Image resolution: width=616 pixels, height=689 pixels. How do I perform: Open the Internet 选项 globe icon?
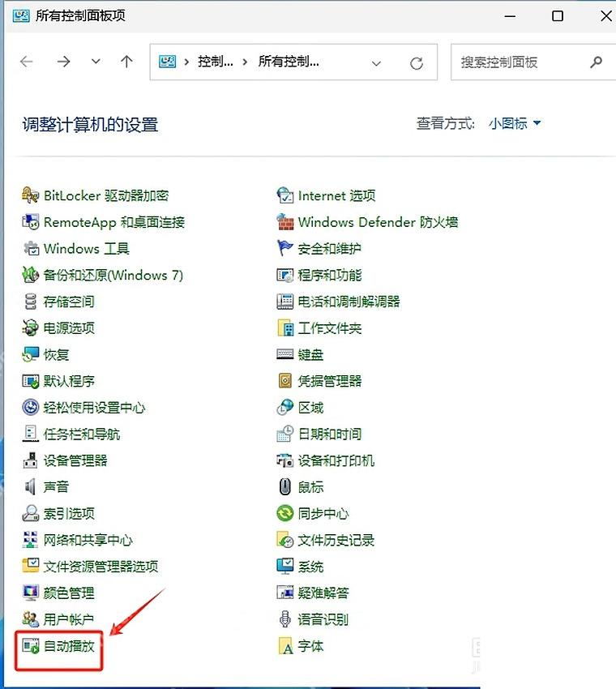(x=284, y=195)
